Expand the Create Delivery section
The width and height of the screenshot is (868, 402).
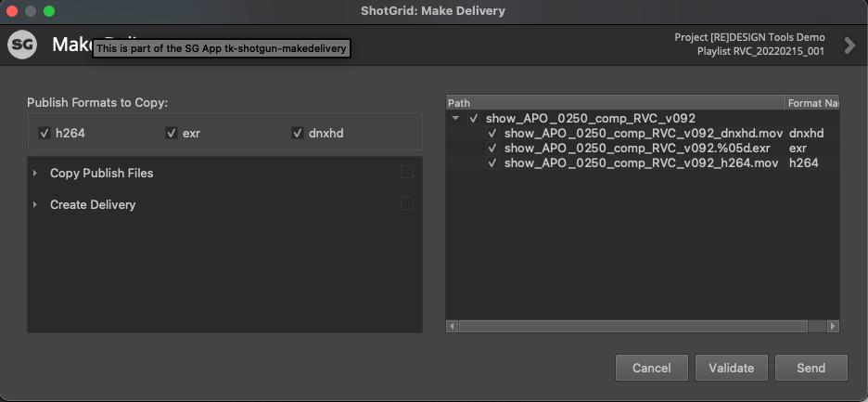[35, 204]
